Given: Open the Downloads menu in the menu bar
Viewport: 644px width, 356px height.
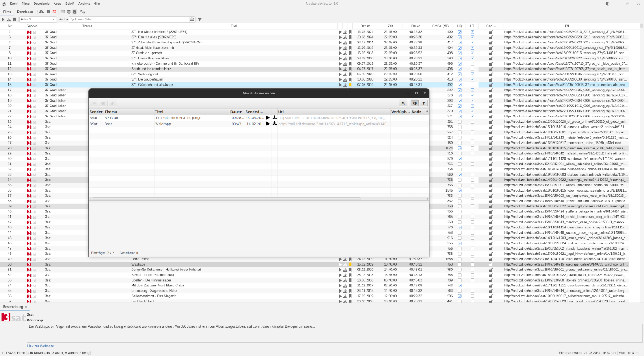Looking at the screenshot, I should (42, 4).
